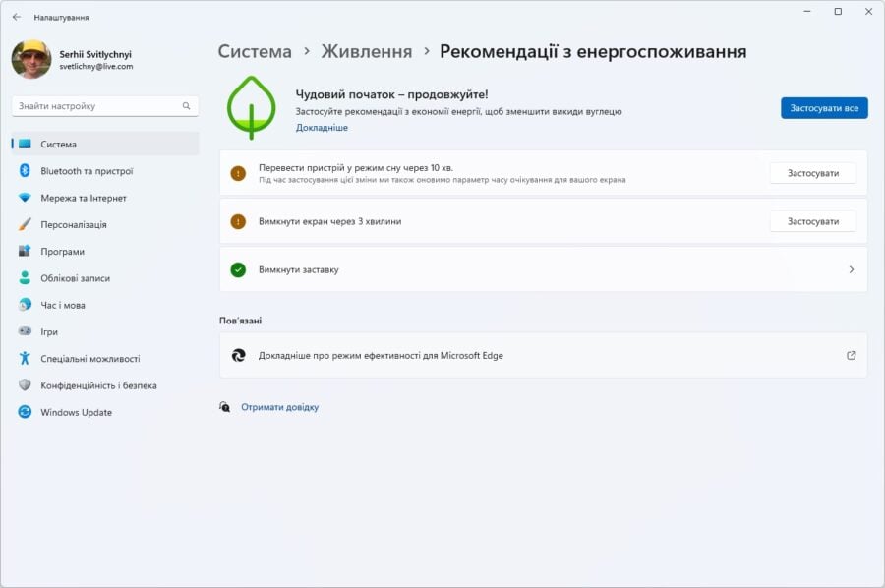Click the Час і мова globe icon
Screen dimensions: 885x588
25,305
